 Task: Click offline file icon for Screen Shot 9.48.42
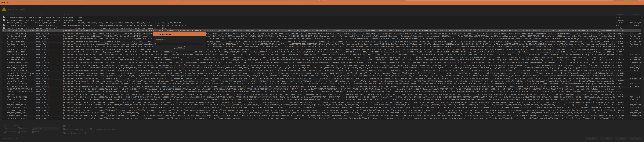point(4,20)
